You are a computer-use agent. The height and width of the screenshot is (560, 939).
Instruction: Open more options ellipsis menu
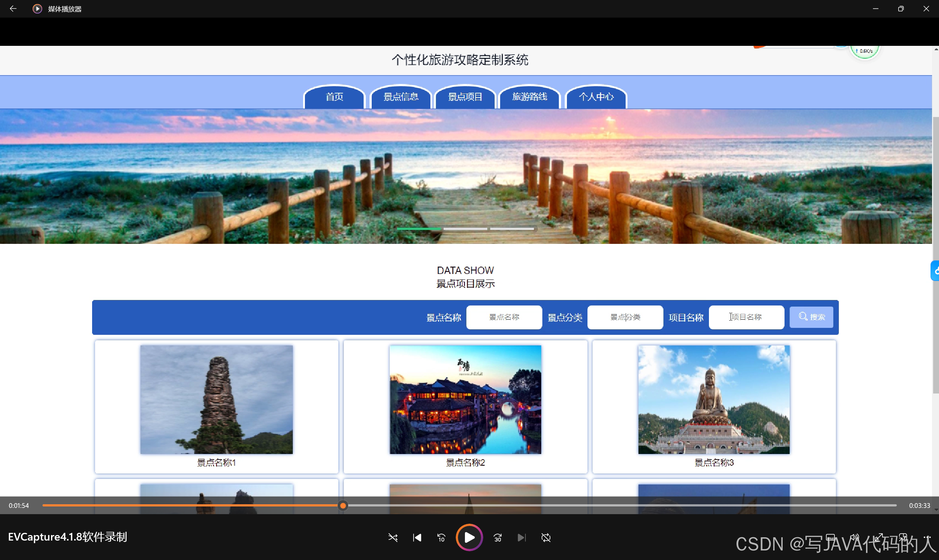(x=927, y=537)
